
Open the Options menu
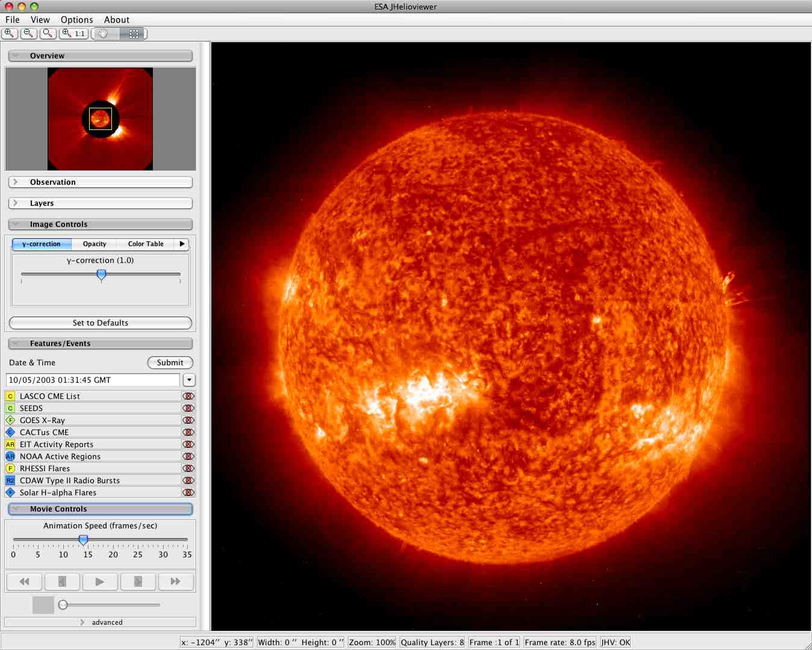(x=77, y=20)
